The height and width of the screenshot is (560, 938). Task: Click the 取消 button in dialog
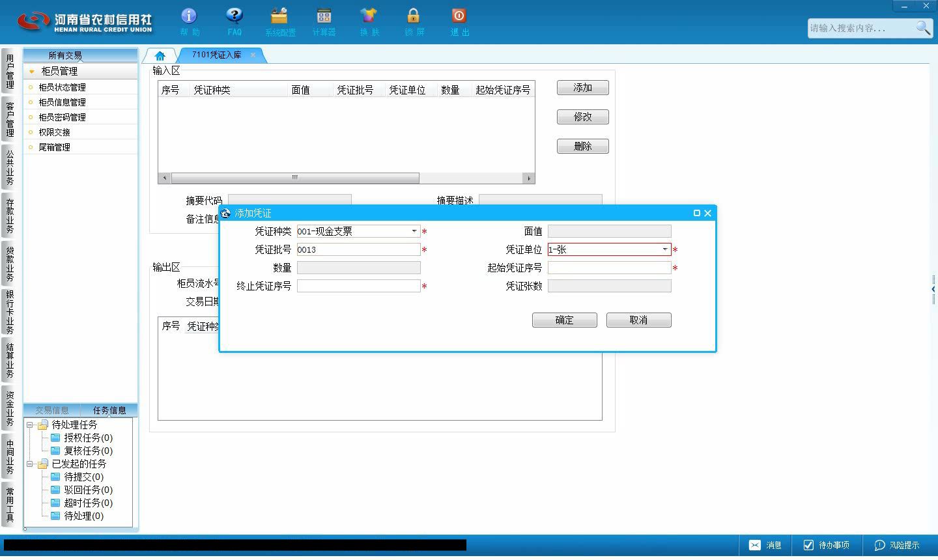coord(639,320)
